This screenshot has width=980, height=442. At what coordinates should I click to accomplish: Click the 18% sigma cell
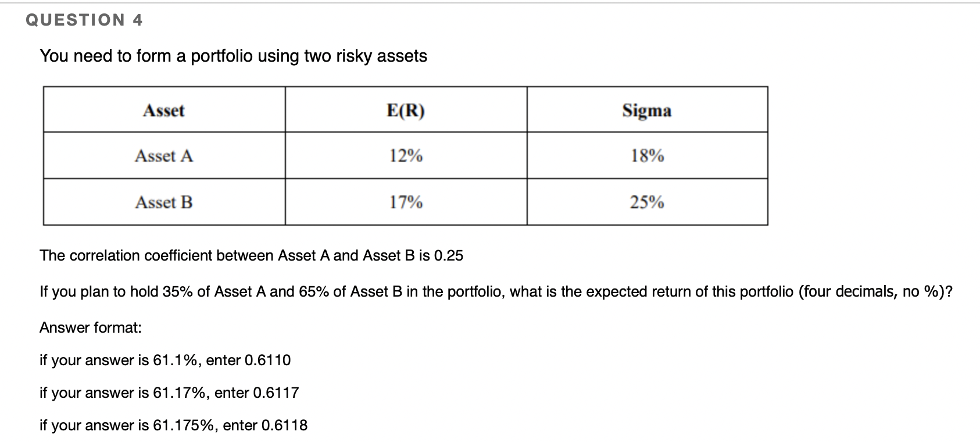647,156
